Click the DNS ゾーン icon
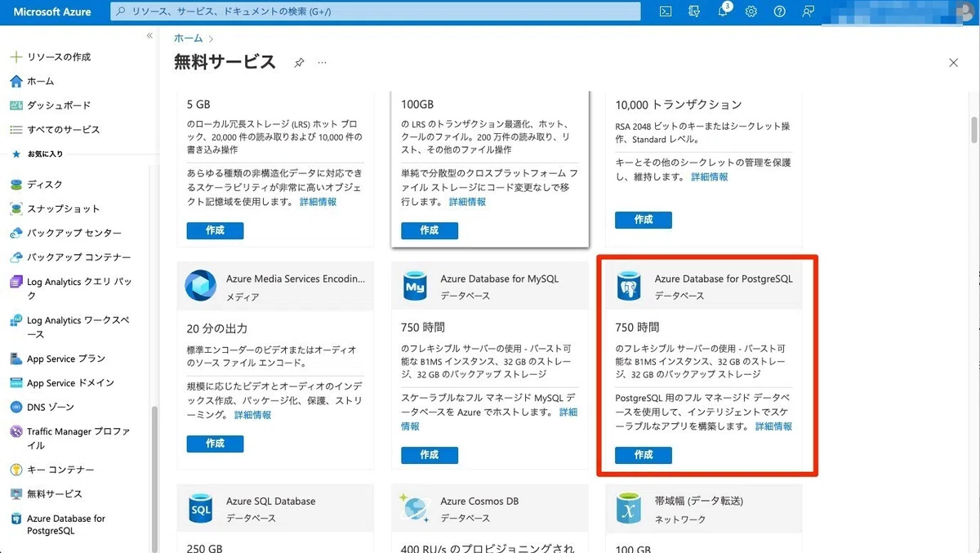The width and height of the screenshot is (980, 553). pos(16,407)
